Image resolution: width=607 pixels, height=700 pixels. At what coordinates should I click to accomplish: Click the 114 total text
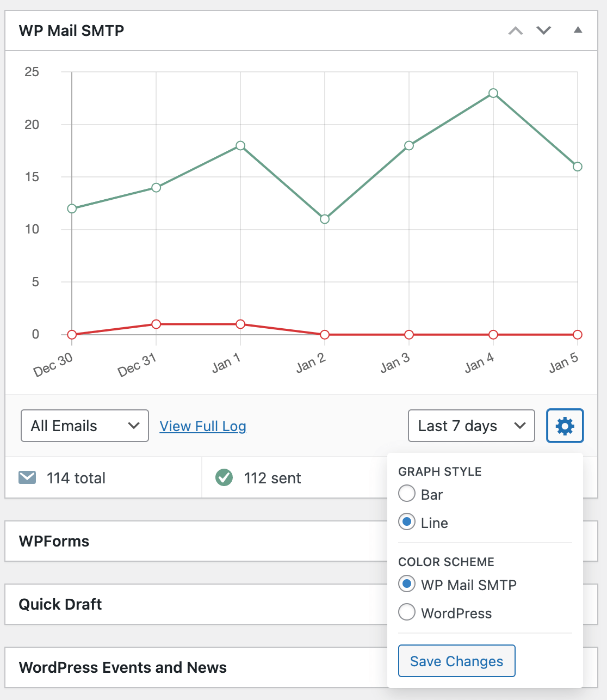(76, 478)
